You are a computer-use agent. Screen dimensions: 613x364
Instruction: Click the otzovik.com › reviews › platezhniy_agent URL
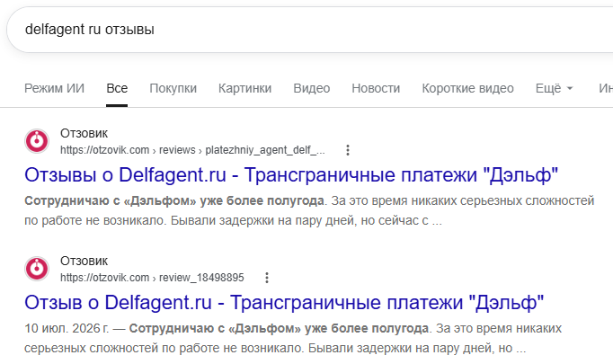point(192,150)
